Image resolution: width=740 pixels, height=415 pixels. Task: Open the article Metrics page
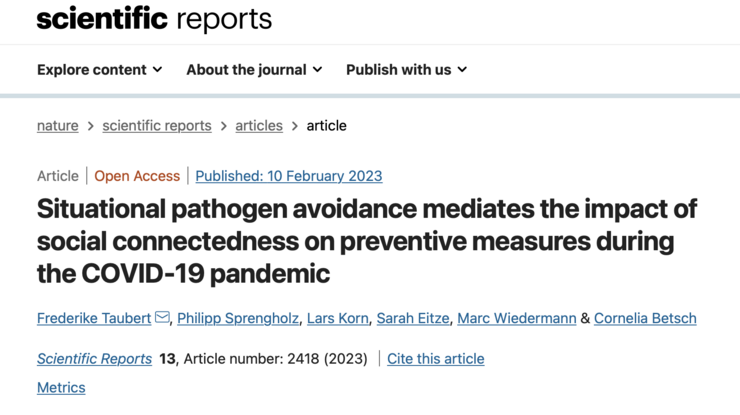coord(61,388)
